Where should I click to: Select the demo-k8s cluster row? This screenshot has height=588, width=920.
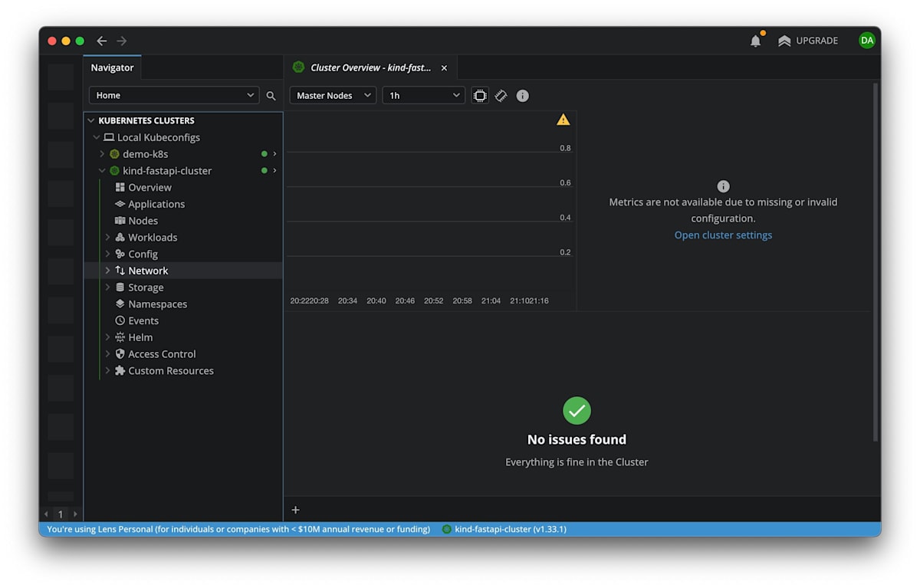coord(183,154)
